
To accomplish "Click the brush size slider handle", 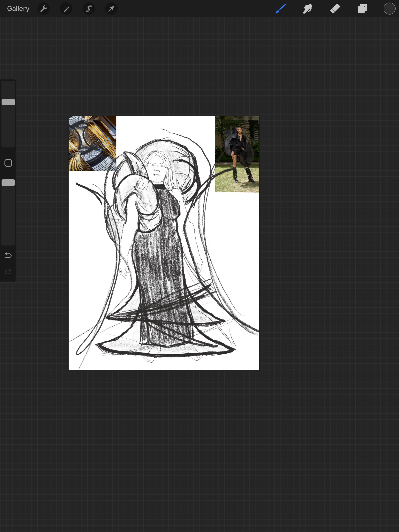I will coord(8,102).
